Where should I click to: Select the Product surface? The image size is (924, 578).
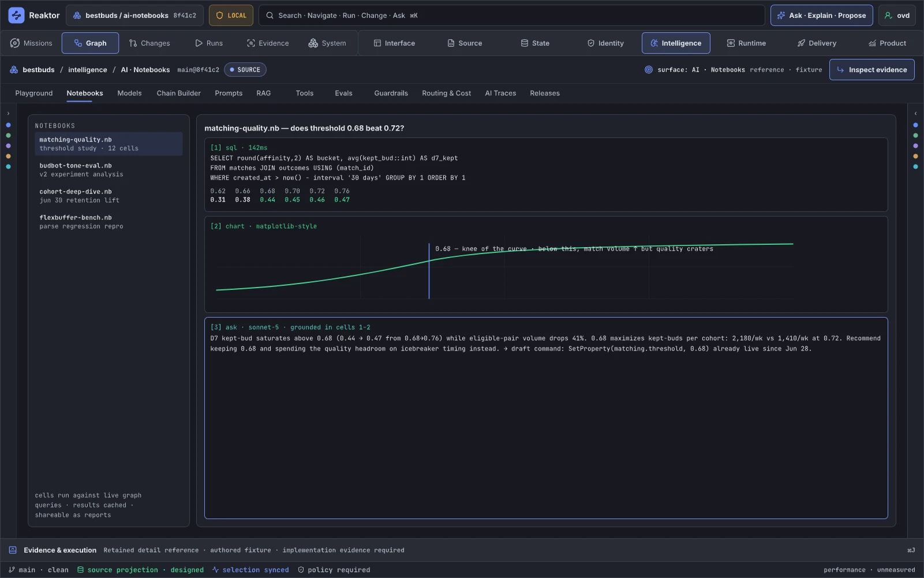887,43
